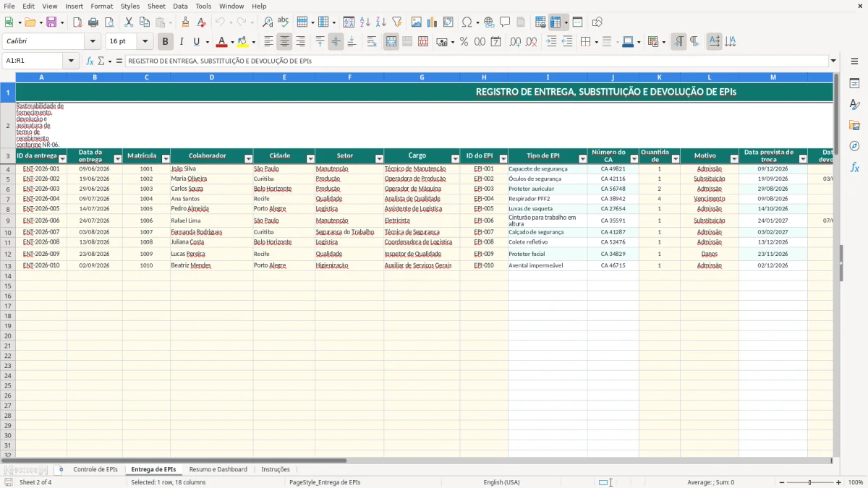This screenshot has width=868, height=488.
Task: Format as Date calendar icon
Action: click(x=496, y=42)
